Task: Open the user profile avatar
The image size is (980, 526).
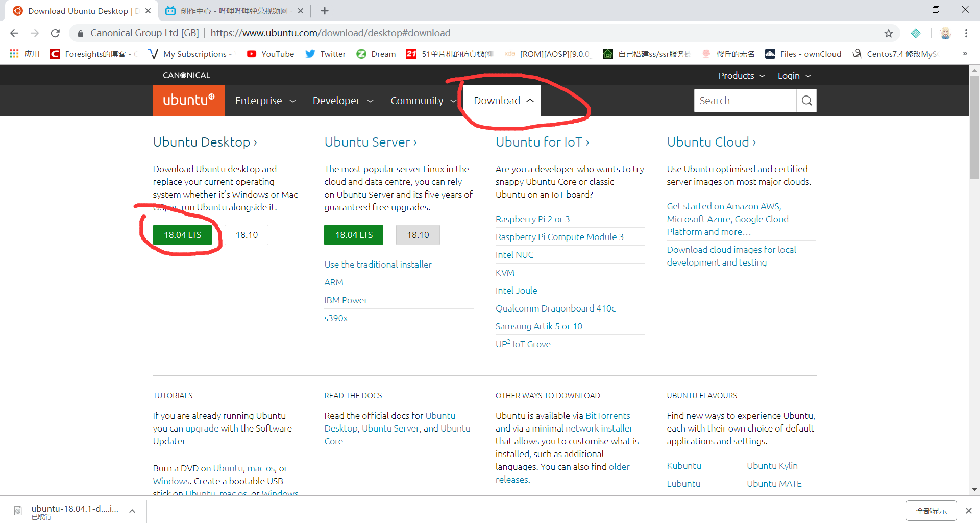Action: point(946,33)
